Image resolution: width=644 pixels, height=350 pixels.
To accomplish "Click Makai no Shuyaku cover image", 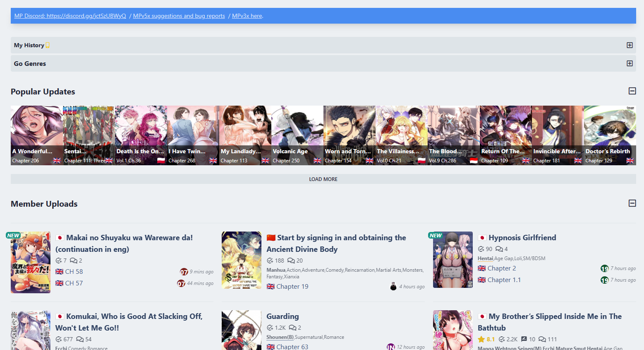I will click(x=31, y=262).
